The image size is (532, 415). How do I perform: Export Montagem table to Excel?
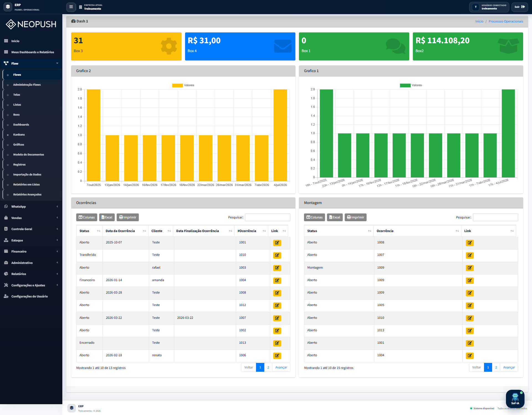pos(335,217)
